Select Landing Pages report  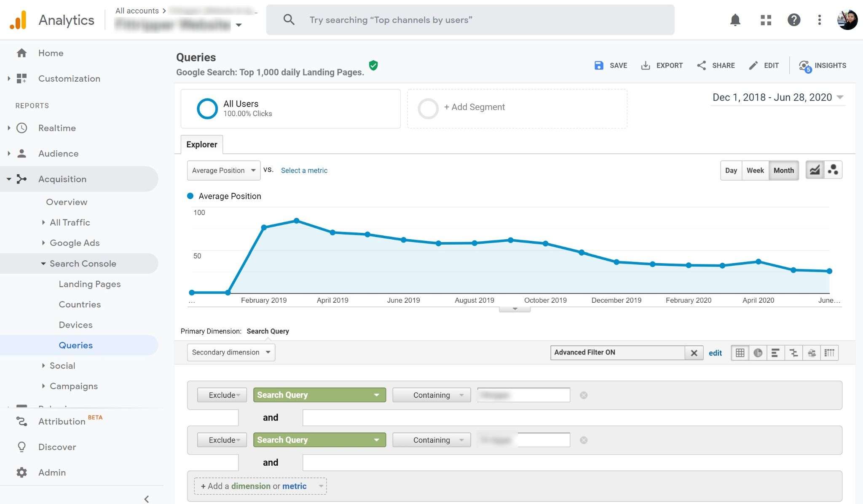(89, 284)
